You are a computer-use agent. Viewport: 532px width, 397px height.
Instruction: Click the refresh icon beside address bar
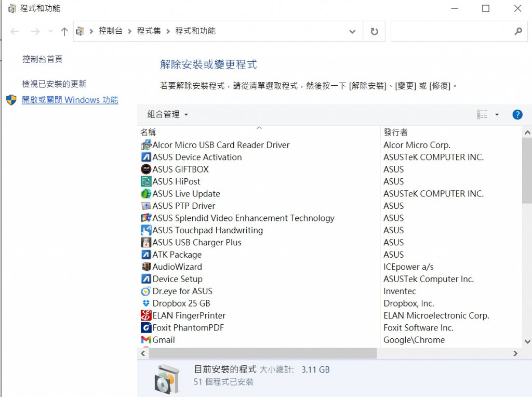[374, 32]
